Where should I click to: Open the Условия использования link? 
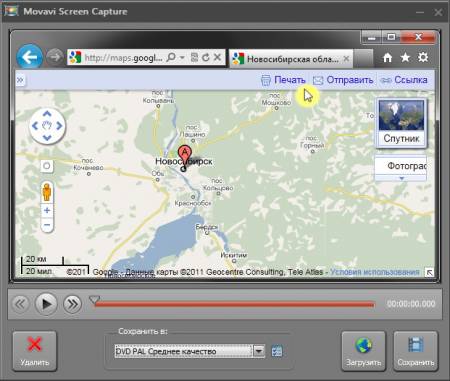point(375,272)
